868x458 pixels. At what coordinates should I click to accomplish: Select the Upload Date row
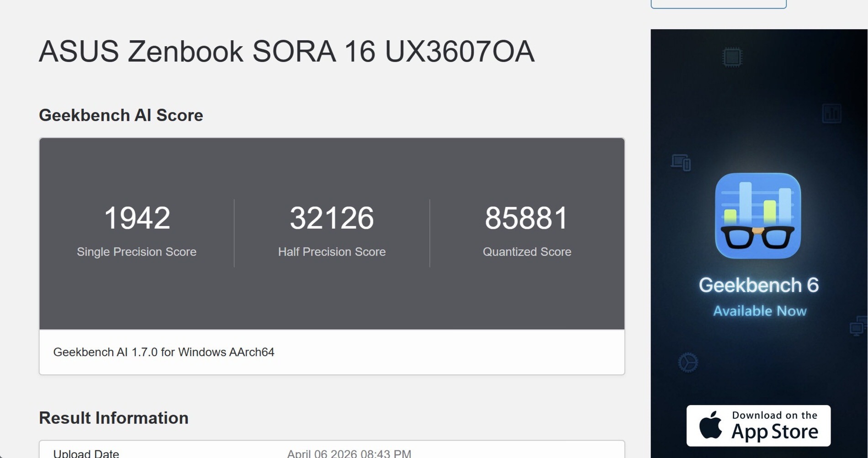click(183, 452)
